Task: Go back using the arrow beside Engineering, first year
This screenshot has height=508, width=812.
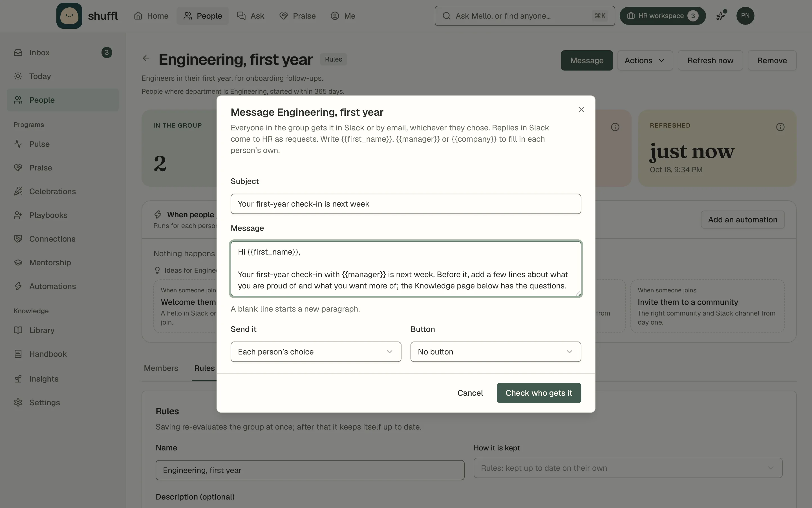Action: point(146,58)
